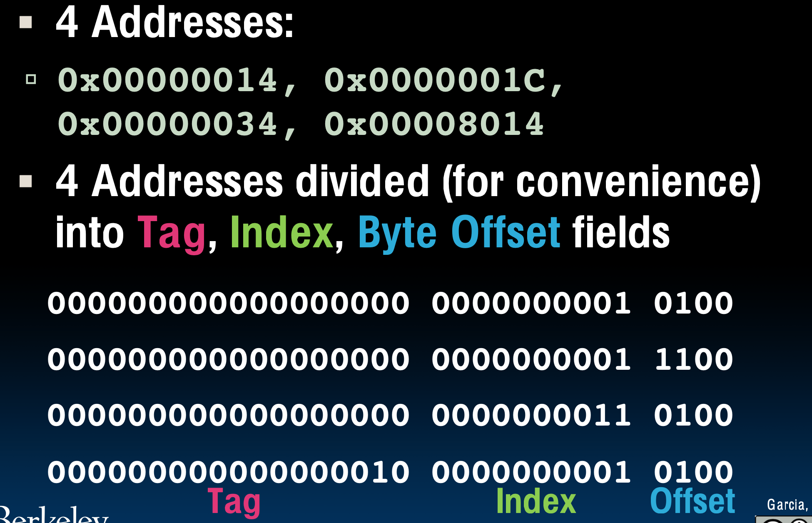Click the hollow bullet beside the address list
The width and height of the screenshot is (812, 523).
pos(32,79)
